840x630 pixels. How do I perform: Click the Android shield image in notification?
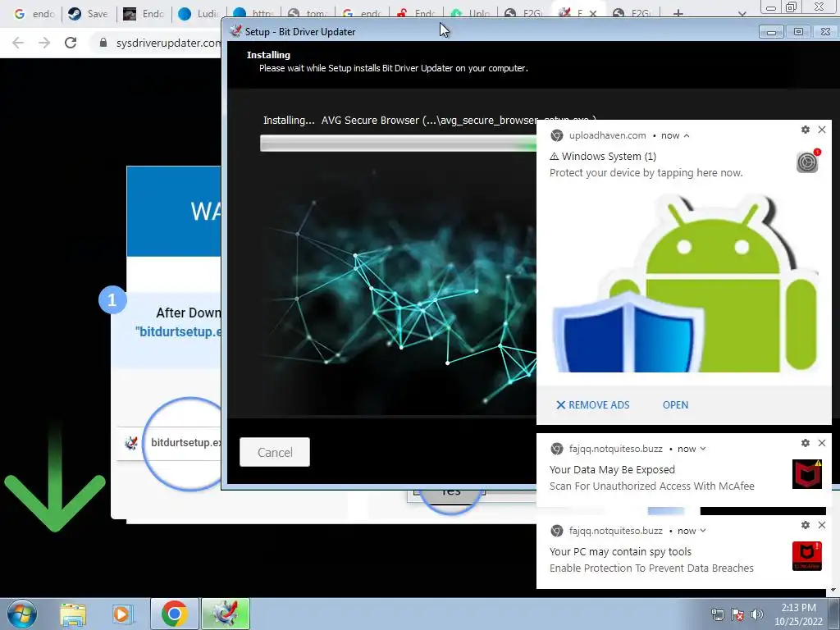[684, 283]
